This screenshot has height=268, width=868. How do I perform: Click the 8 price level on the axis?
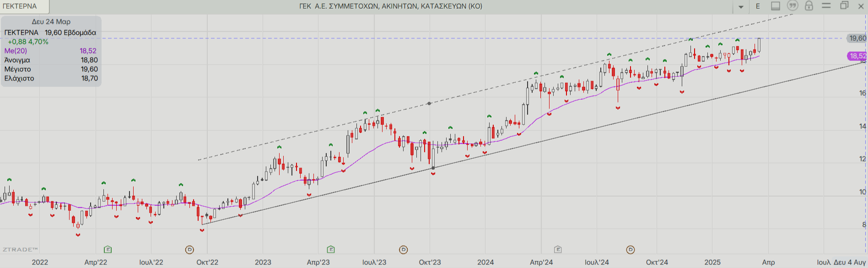tap(864, 225)
